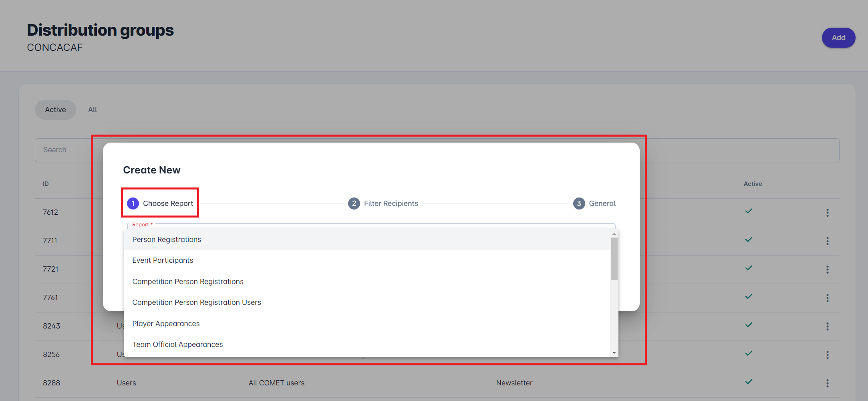Screen dimensions: 868x401
Task: Switch to the Active tab
Action: click(x=55, y=110)
